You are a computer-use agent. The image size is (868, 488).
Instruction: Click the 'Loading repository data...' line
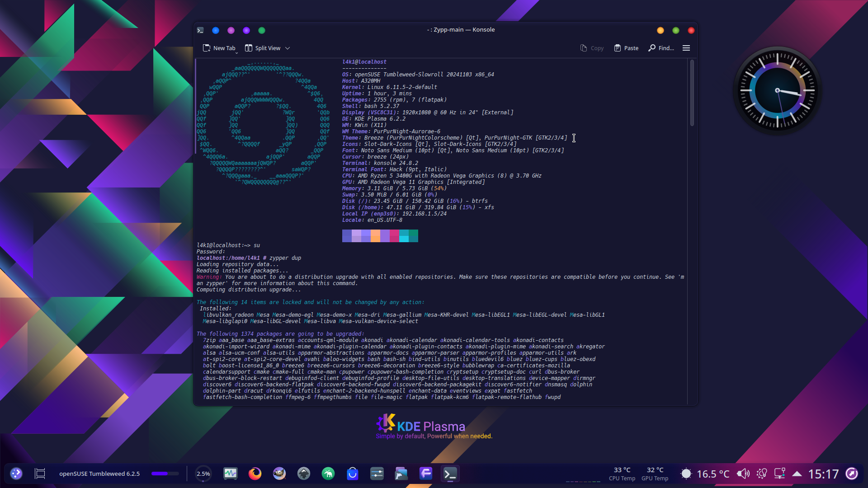point(237,264)
